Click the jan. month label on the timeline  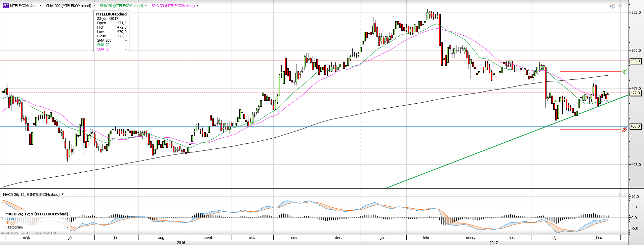pos(383,238)
